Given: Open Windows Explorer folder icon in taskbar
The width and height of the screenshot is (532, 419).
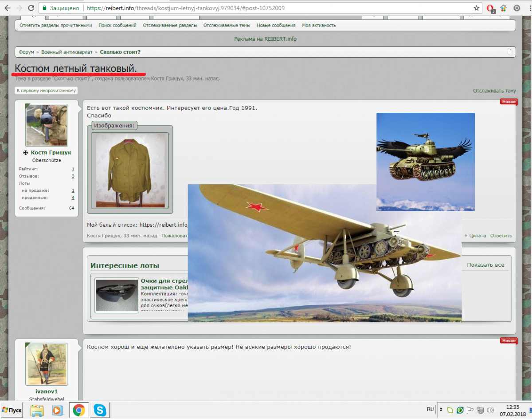Looking at the screenshot, I should tap(37, 410).
